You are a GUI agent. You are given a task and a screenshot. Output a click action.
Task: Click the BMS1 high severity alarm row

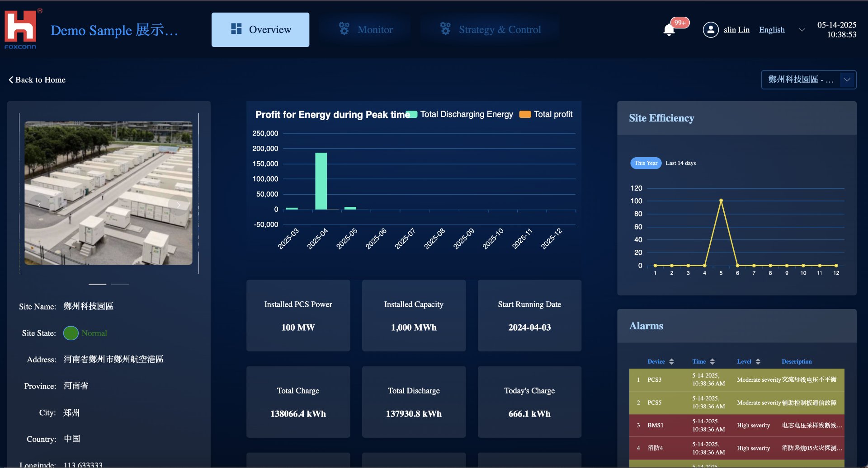(x=736, y=425)
